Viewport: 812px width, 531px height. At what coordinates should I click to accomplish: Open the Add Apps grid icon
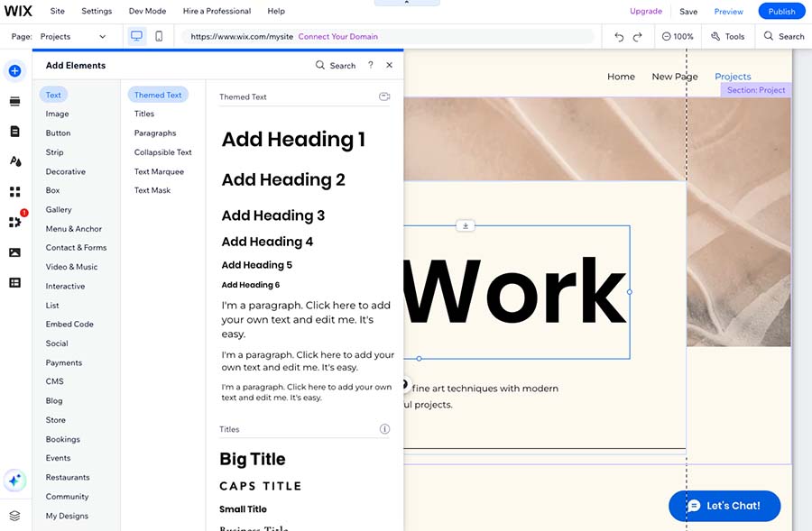coord(15,192)
